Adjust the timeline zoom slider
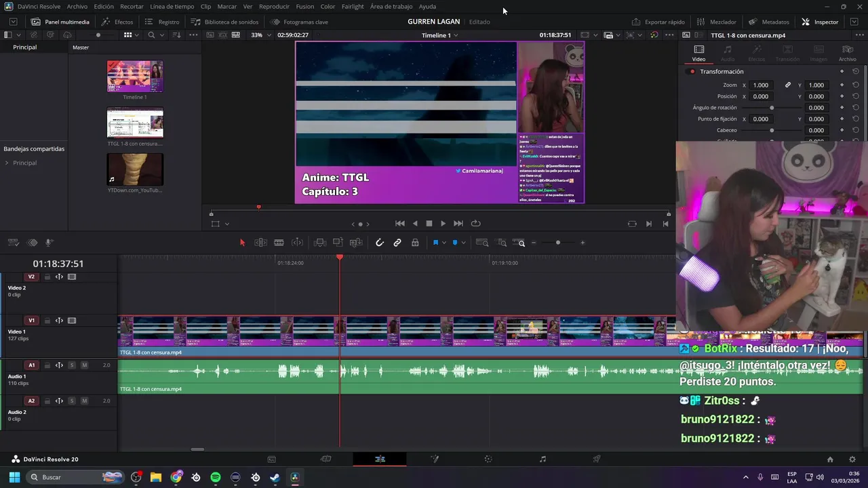Image resolution: width=868 pixels, height=488 pixels. (x=558, y=243)
